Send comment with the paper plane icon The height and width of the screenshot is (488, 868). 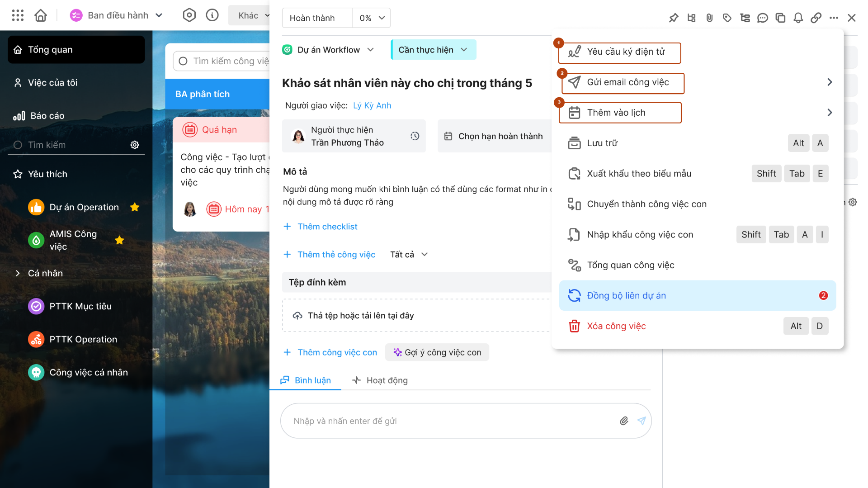click(x=642, y=421)
